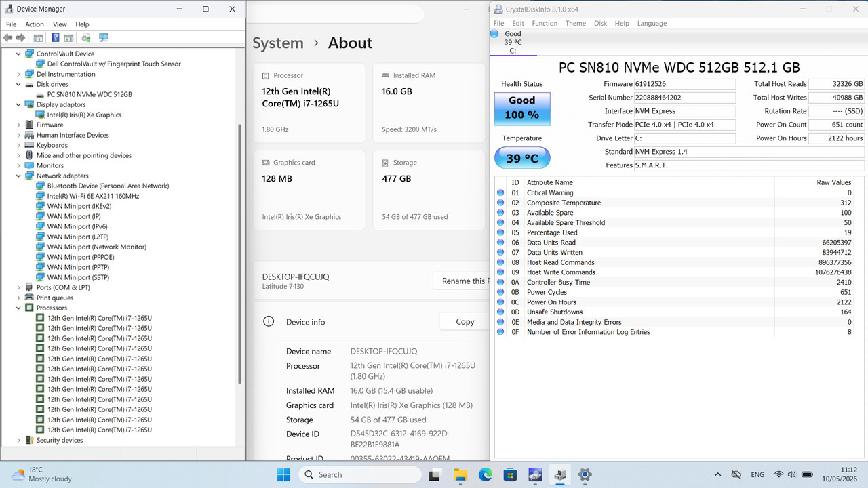Select Dell ControlVault w/ Fingerprint Touch Sensor

click(x=114, y=64)
